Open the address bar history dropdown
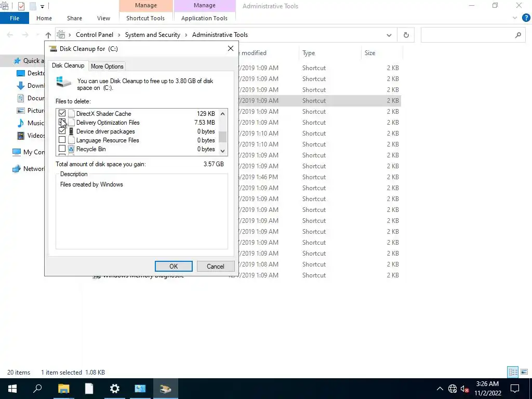 (x=389, y=35)
